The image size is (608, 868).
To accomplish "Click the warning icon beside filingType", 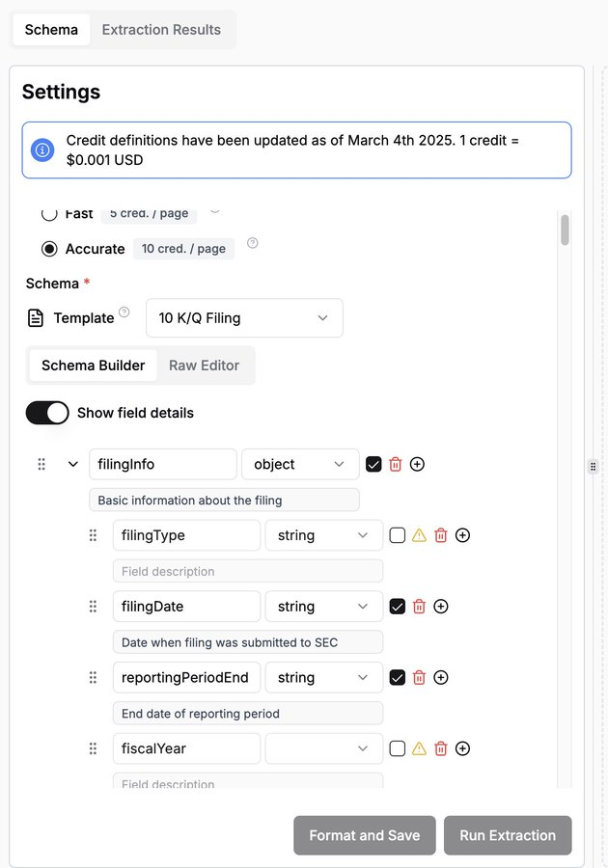I will [x=419, y=535].
